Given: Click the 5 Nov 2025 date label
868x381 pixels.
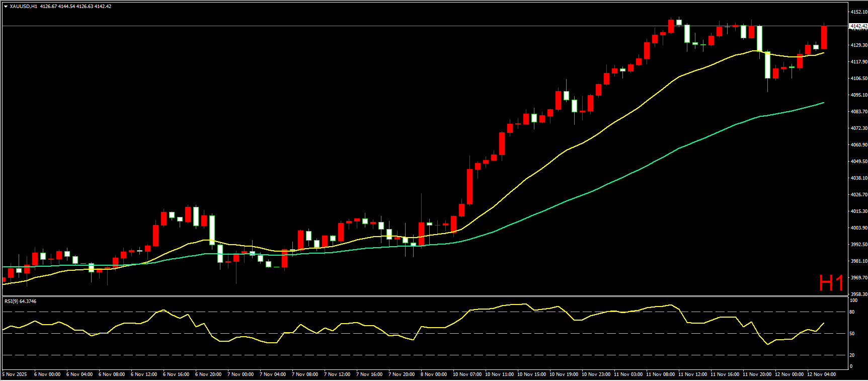Looking at the screenshot, I should click(15, 374).
